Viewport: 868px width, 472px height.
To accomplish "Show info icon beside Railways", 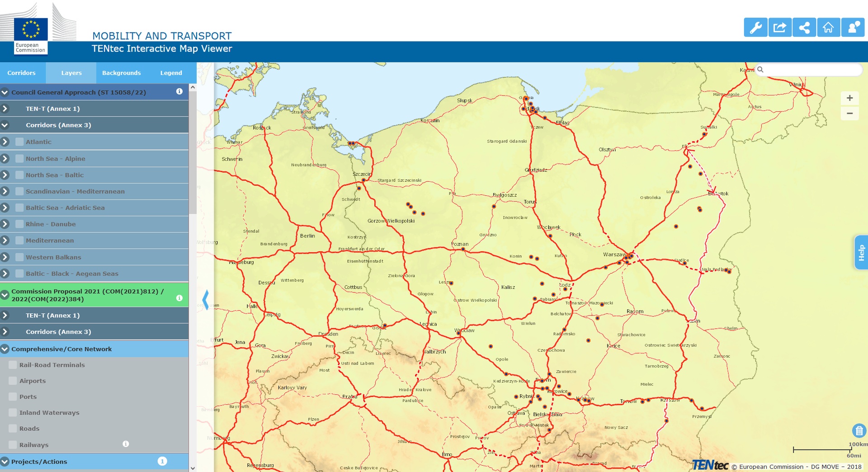I will 126,444.
